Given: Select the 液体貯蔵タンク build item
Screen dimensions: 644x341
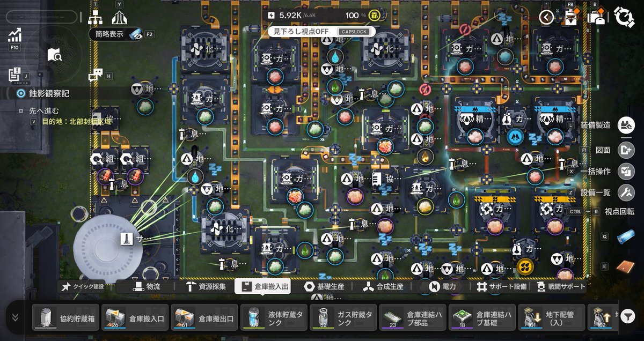Looking at the screenshot, I should (x=274, y=317).
